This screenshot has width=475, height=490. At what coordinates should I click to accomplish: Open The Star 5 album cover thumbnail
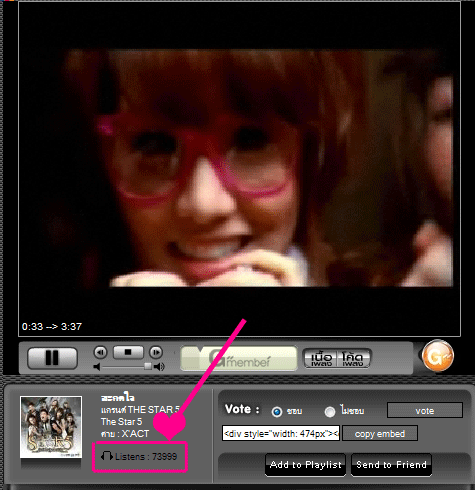point(51,427)
